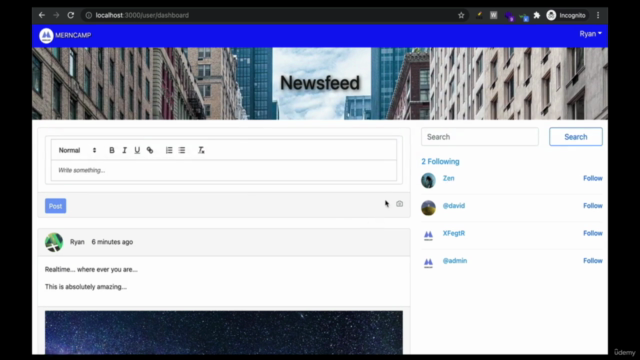The width and height of the screenshot is (640, 360).
Task: Click Zen's avatar image
Action: click(x=428, y=180)
